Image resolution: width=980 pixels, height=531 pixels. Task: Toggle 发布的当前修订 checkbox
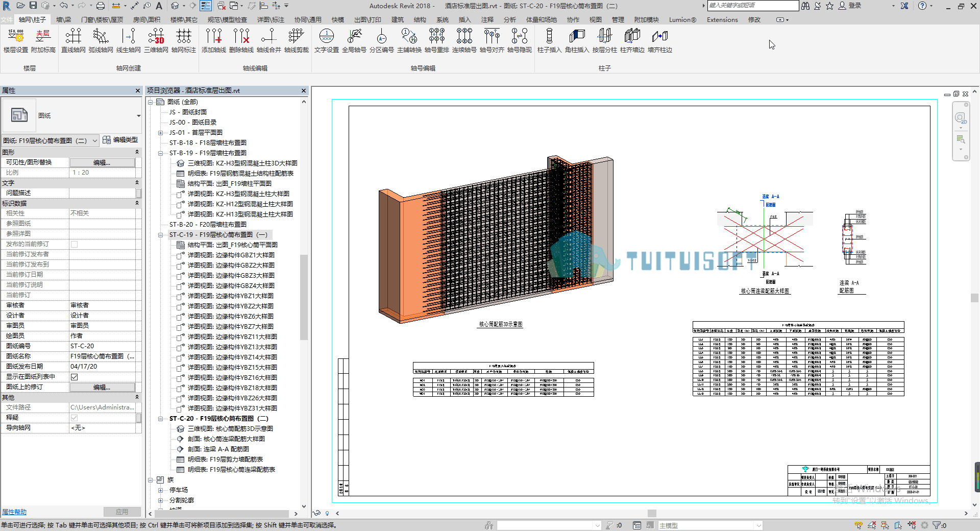click(75, 244)
